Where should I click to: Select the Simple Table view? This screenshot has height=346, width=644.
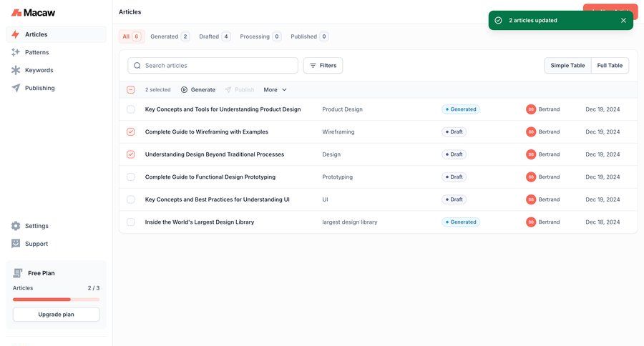(x=567, y=66)
